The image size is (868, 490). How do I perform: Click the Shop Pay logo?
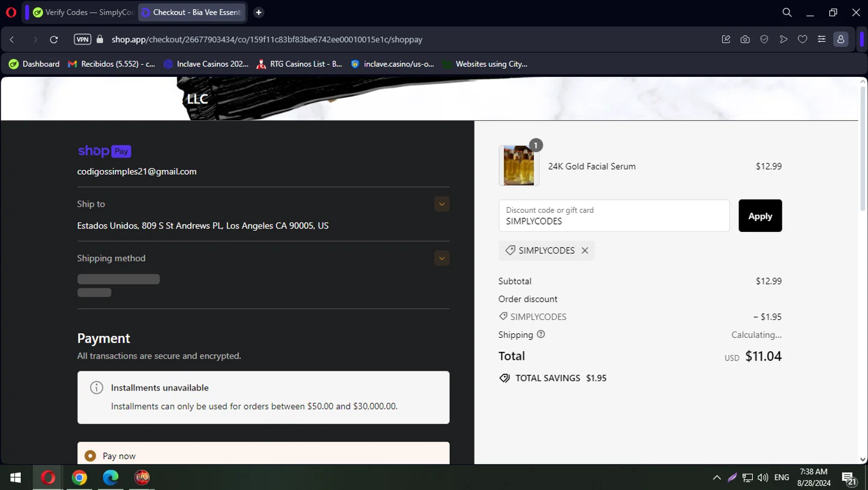click(104, 151)
